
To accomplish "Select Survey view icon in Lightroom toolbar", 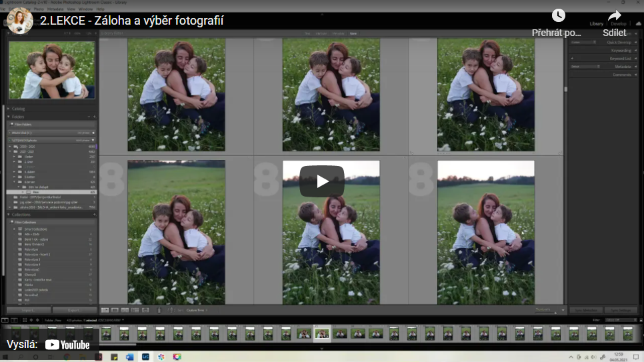I will click(x=135, y=310).
